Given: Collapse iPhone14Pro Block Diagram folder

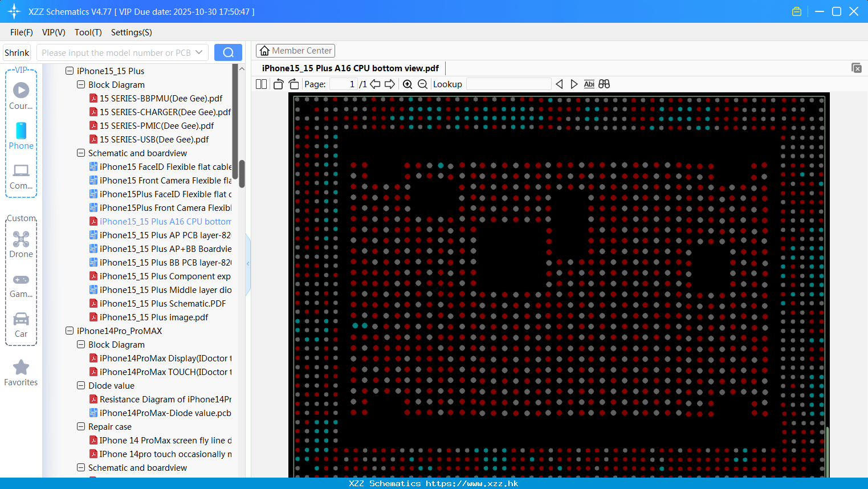Looking at the screenshot, I should coord(81,344).
